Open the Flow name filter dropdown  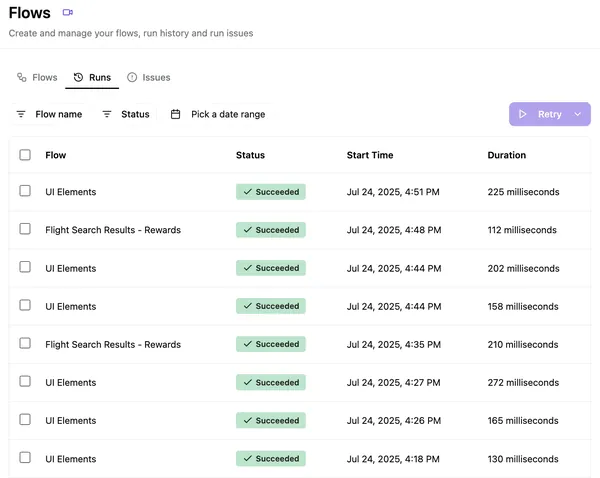pos(49,114)
